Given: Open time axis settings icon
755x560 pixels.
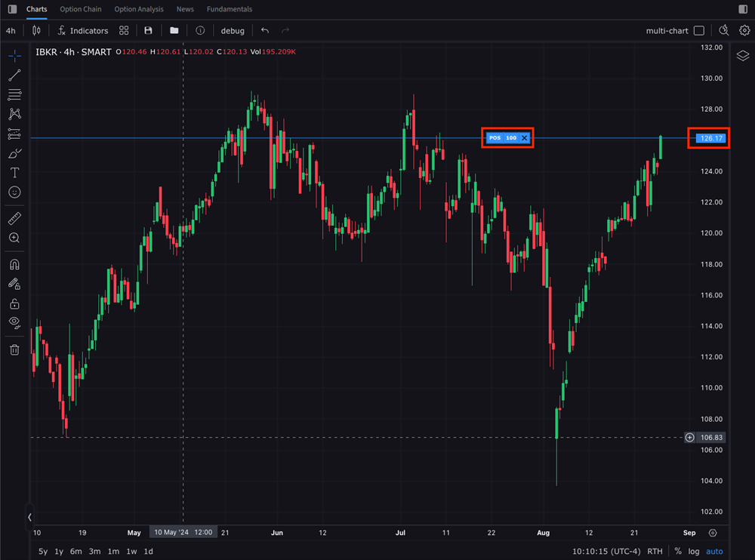Looking at the screenshot, I should (713, 533).
